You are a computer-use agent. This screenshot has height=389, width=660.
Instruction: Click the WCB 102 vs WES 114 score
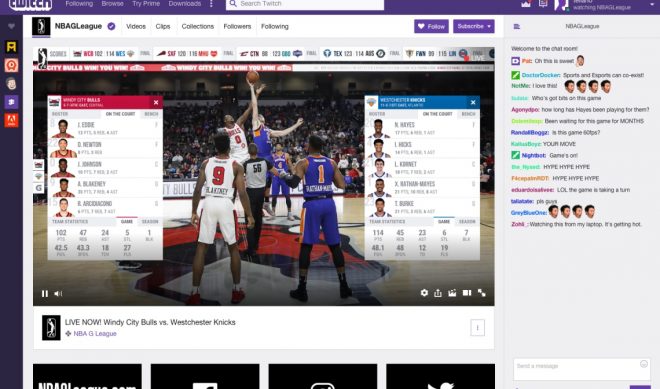point(104,54)
